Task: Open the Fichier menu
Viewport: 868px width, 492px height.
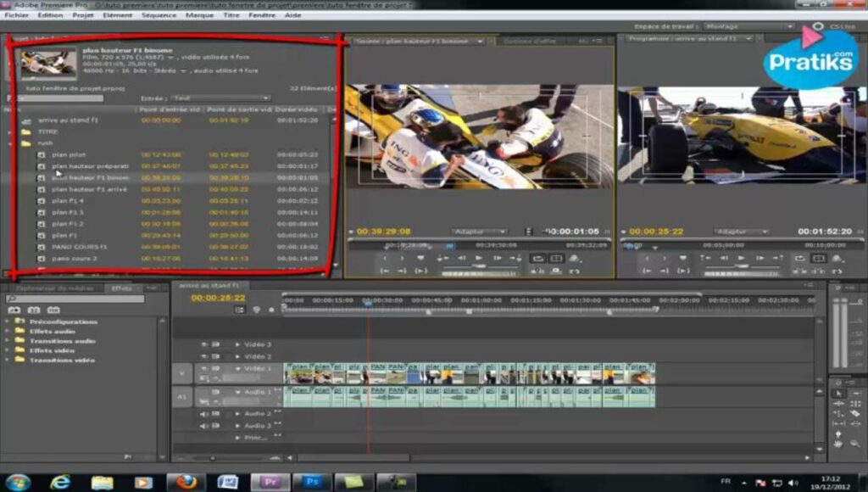Action: [17, 15]
